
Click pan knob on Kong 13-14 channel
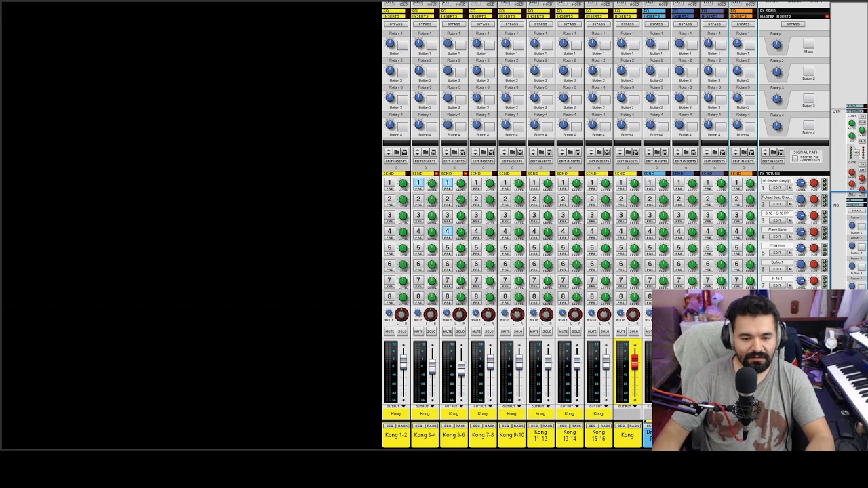(575, 314)
